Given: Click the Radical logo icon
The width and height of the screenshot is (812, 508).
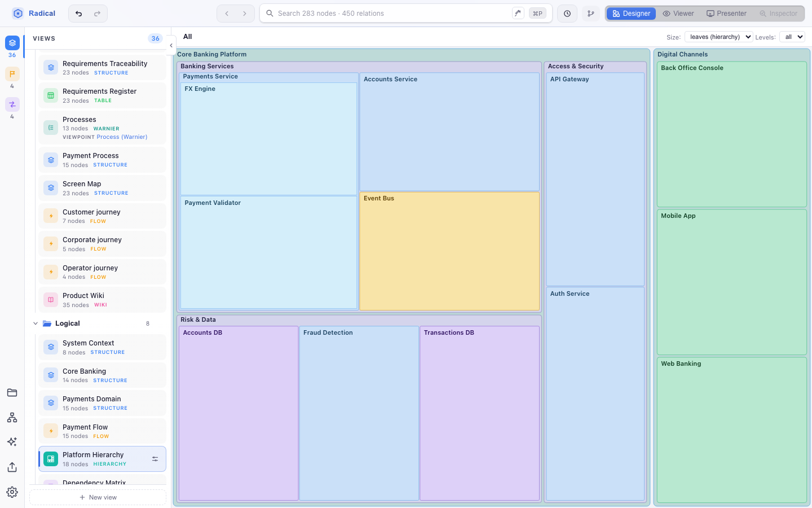Looking at the screenshot, I should point(18,14).
